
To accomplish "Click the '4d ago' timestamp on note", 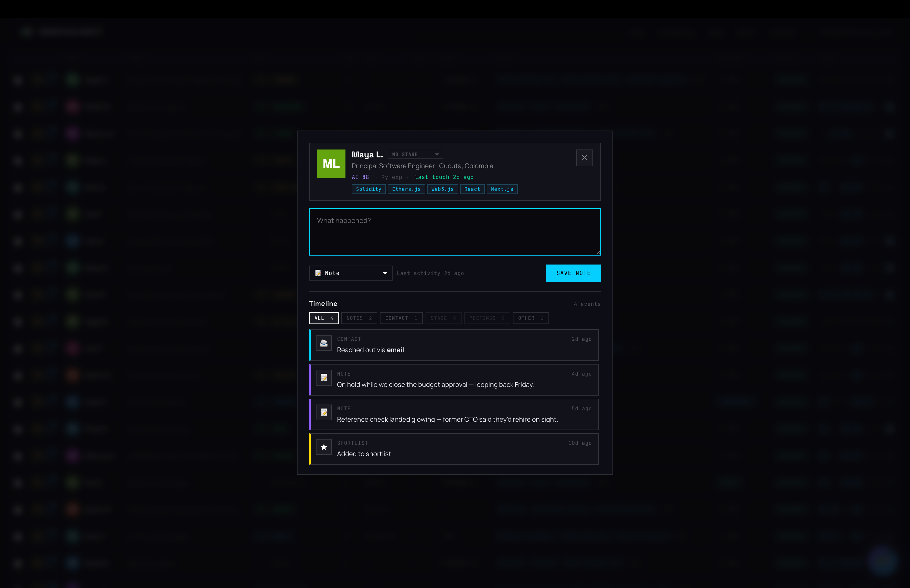I will 581,374.
